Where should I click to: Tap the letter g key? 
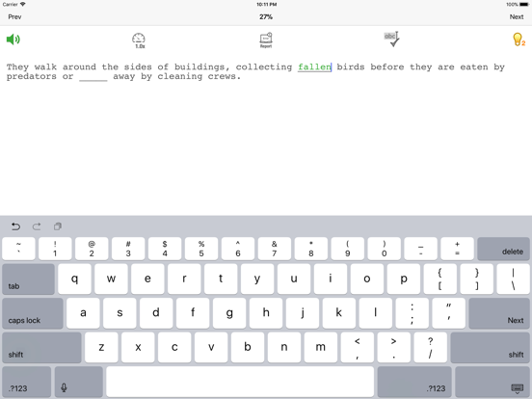click(229, 313)
